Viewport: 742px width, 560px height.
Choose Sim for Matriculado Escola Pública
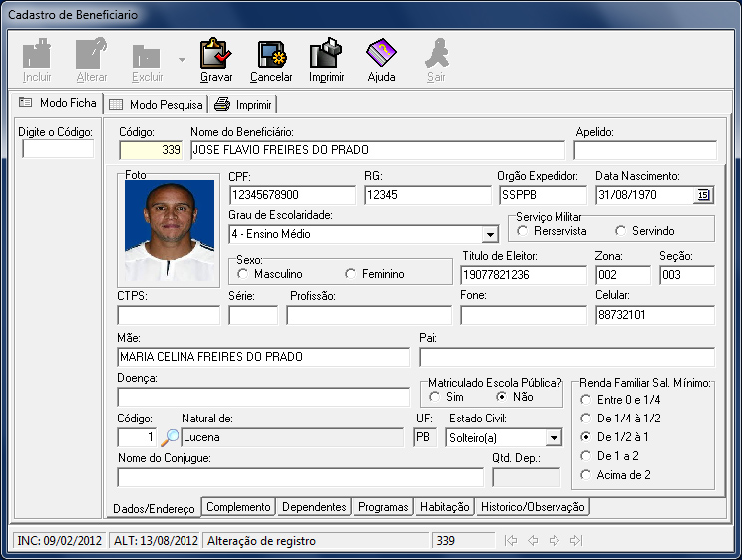point(435,397)
